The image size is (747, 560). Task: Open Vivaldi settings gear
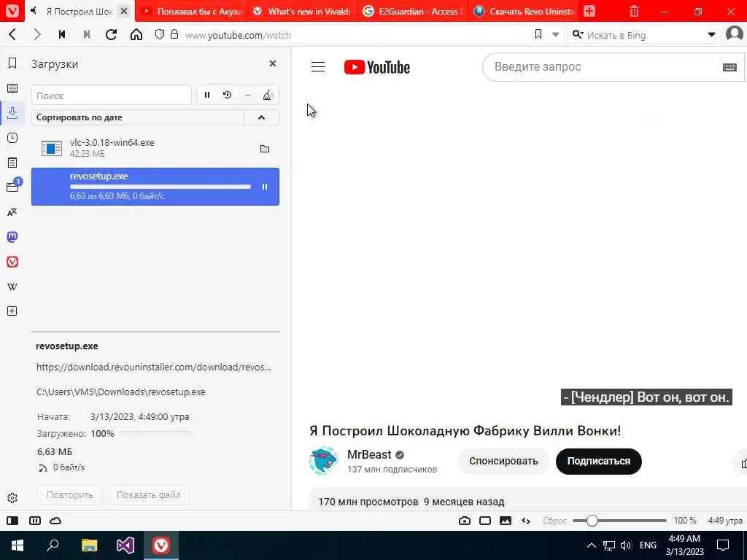click(x=12, y=498)
